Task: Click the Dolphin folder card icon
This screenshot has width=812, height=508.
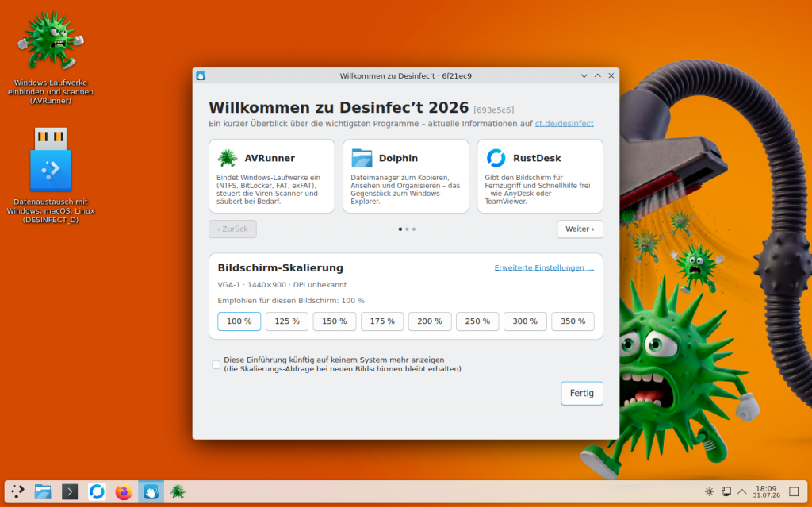Action: coord(362,158)
